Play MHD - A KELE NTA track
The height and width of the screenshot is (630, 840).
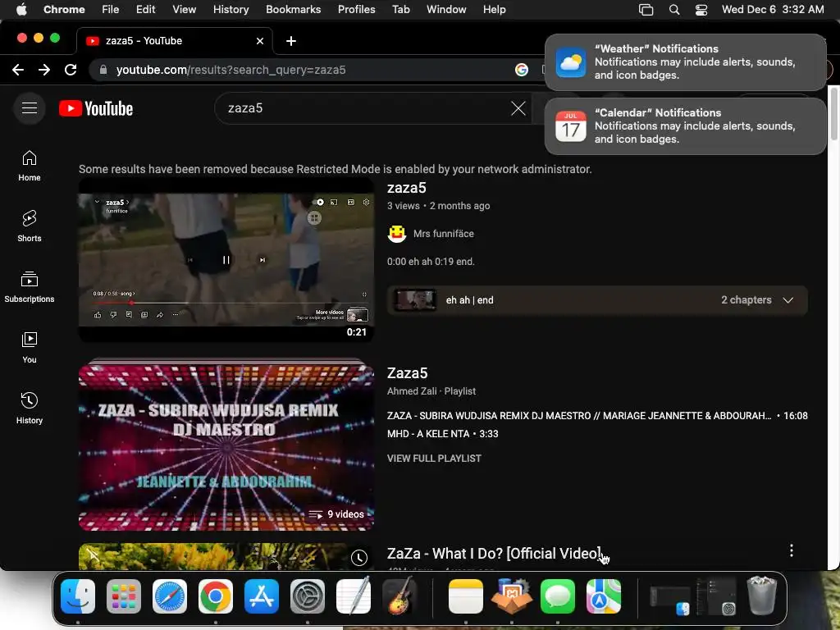click(442, 434)
